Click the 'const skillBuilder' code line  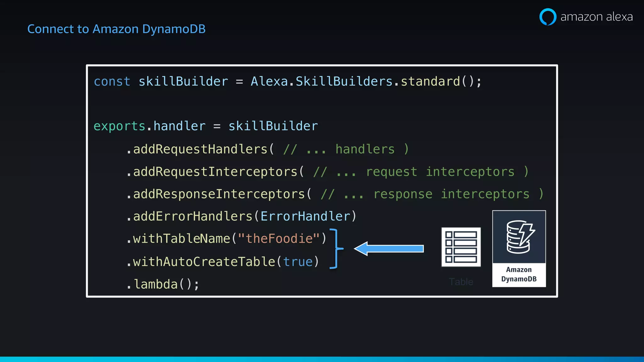click(x=288, y=81)
